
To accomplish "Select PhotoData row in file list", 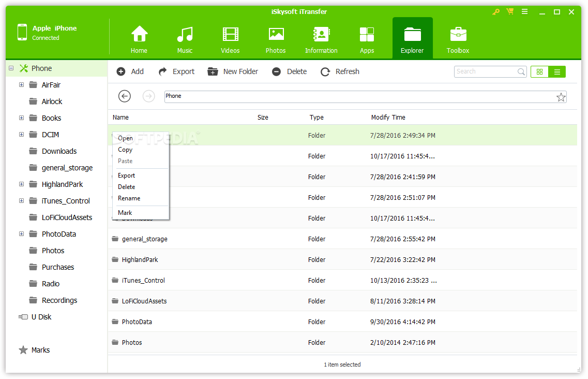I will point(342,322).
